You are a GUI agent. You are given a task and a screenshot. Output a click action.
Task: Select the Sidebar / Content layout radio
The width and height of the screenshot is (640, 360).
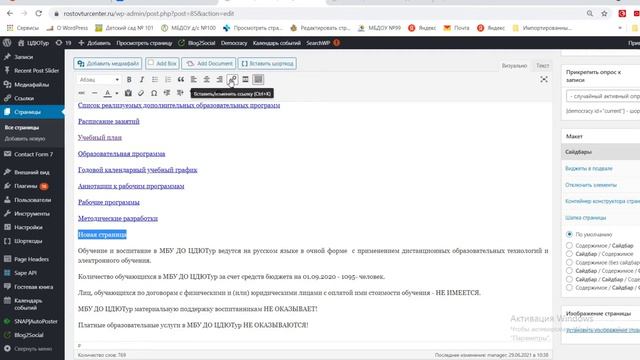click(x=569, y=254)
